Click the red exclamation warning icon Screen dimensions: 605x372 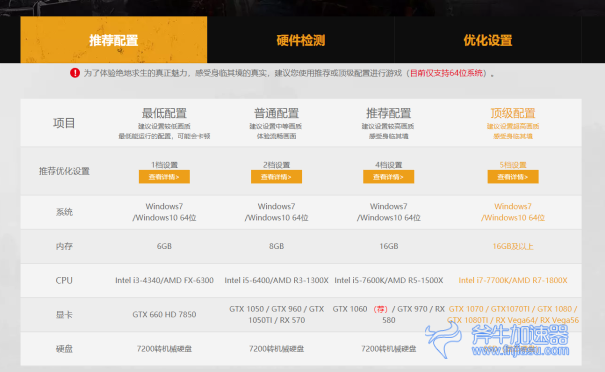pyautogui.click(x=75, y=73)
